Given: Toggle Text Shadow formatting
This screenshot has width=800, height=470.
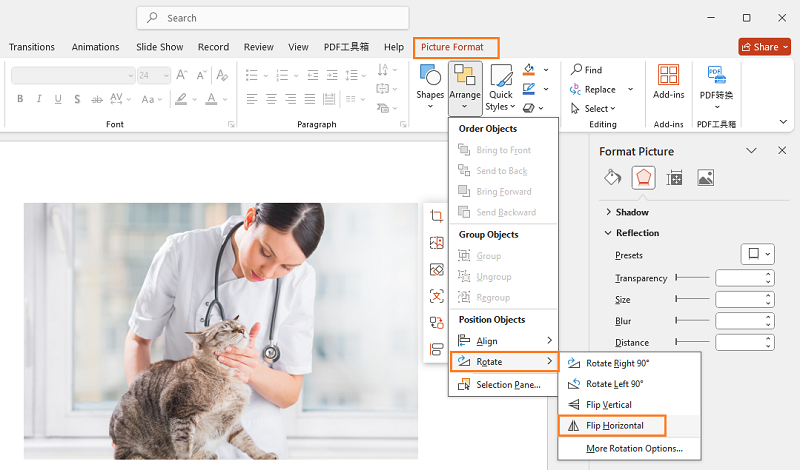Looking at the screenshot, I should [x=77, y=99].
